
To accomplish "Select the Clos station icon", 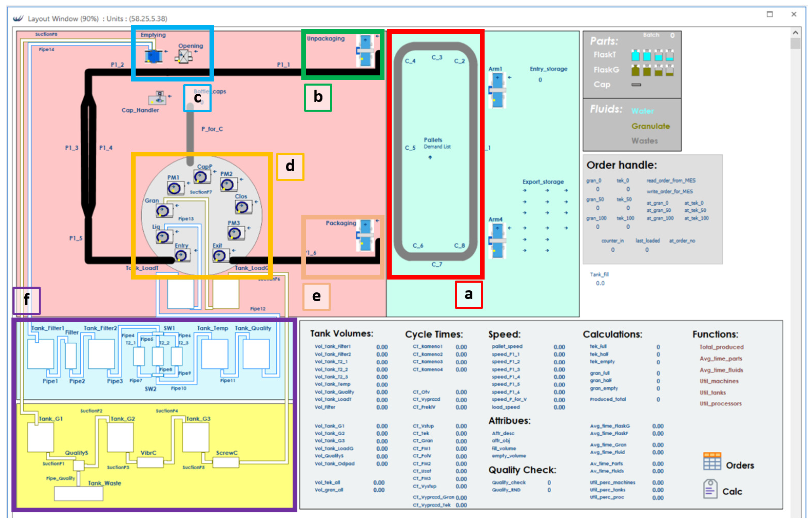I will point(243,207).
